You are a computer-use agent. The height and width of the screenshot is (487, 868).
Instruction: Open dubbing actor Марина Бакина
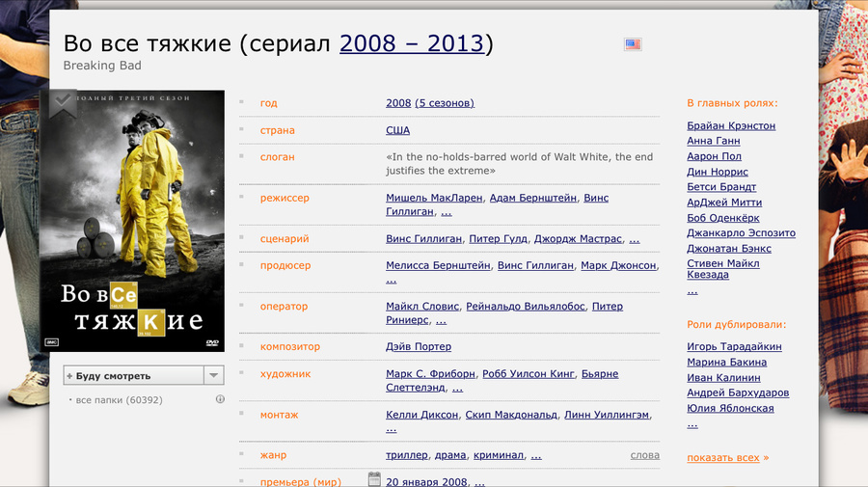(x=727, y=362)
